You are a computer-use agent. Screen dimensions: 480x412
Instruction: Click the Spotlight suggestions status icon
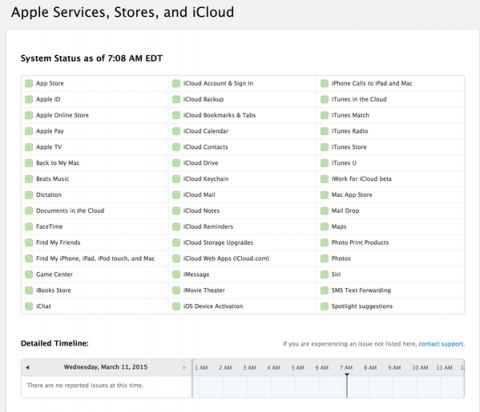coord(324,306)
